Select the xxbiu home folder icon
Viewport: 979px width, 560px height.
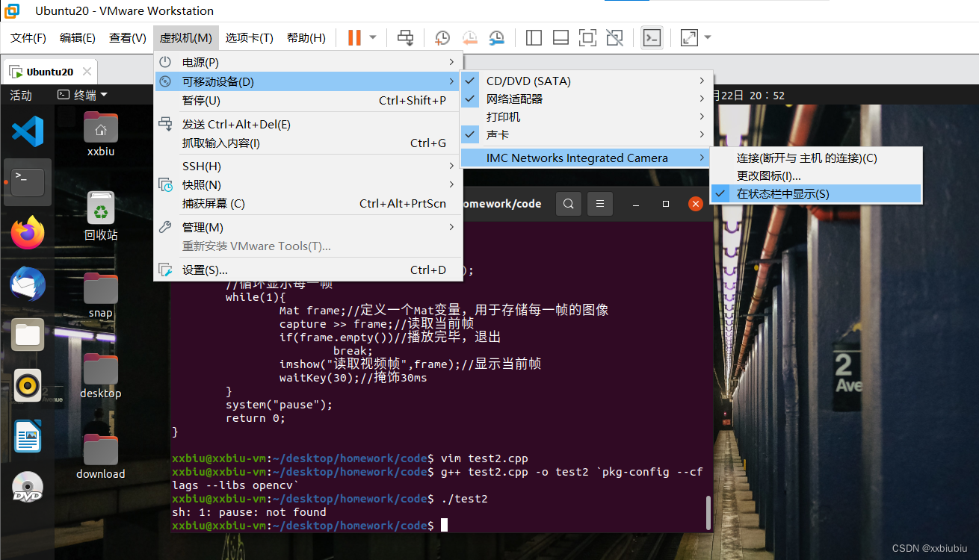(x=101, y=134)
